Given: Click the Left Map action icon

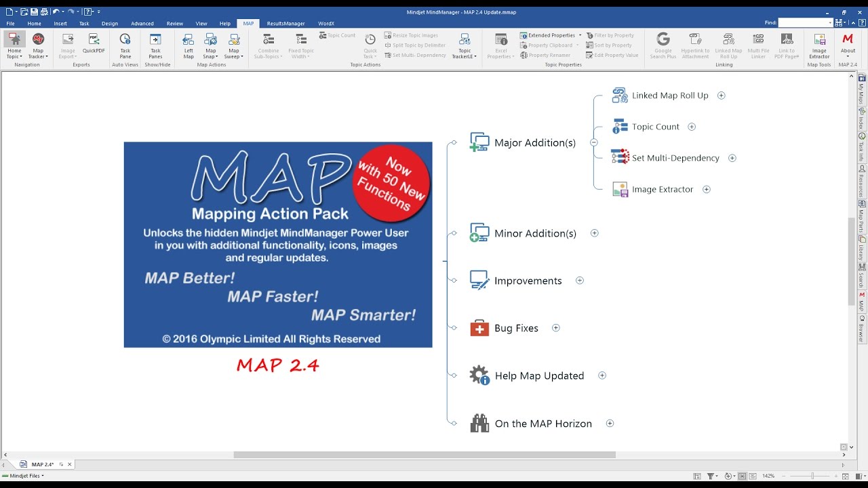Looking at the screenshot, I should 189,45.
